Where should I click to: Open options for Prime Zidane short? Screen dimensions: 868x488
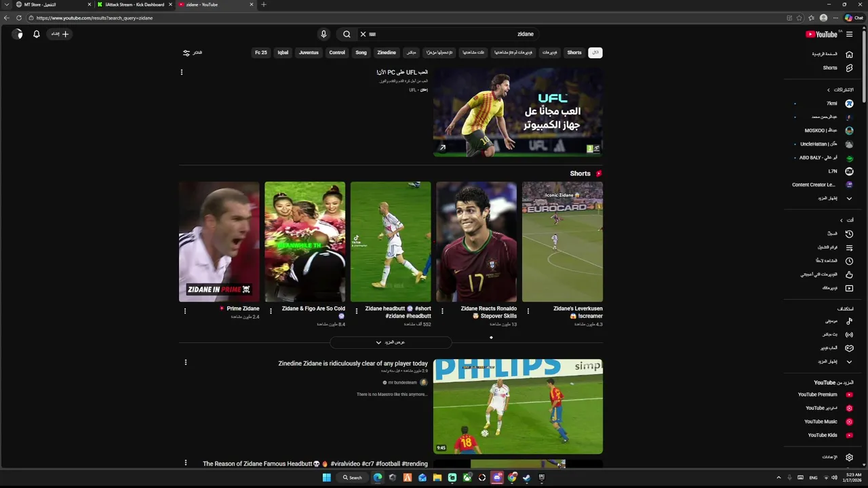[185, 311]
